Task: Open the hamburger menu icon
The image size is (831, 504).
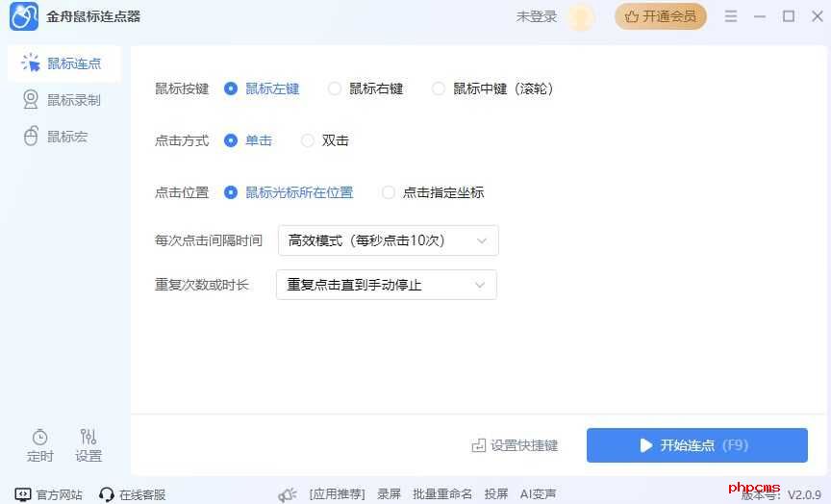Action: (731, 16)
